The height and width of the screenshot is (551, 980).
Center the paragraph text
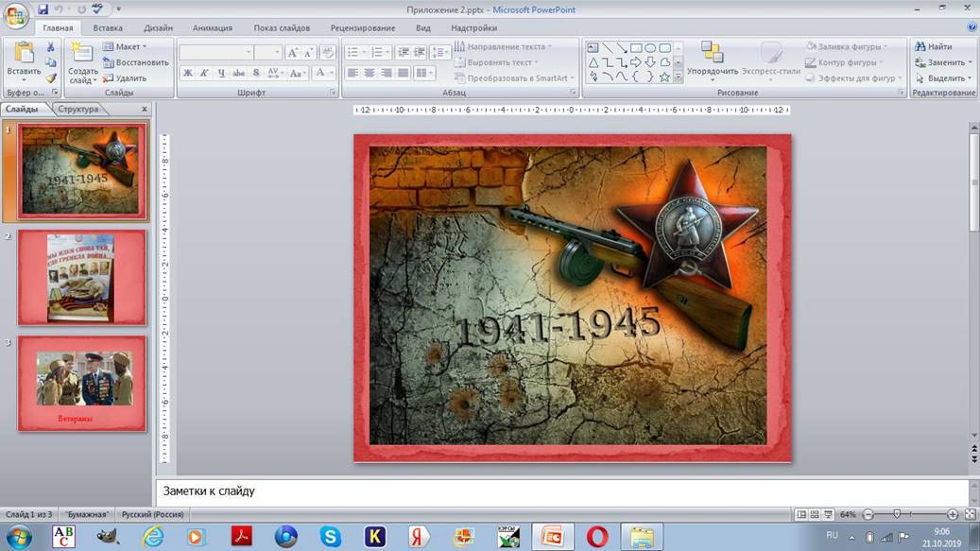point(370,73)
